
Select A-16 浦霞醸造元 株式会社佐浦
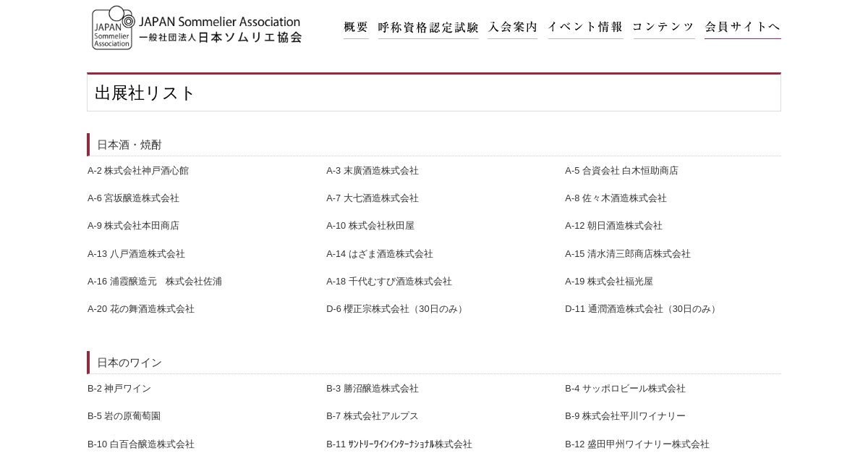pos(155,282)
